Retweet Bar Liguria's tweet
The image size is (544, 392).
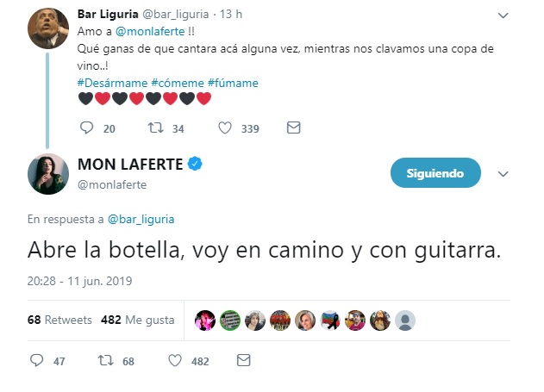[156, 128]
